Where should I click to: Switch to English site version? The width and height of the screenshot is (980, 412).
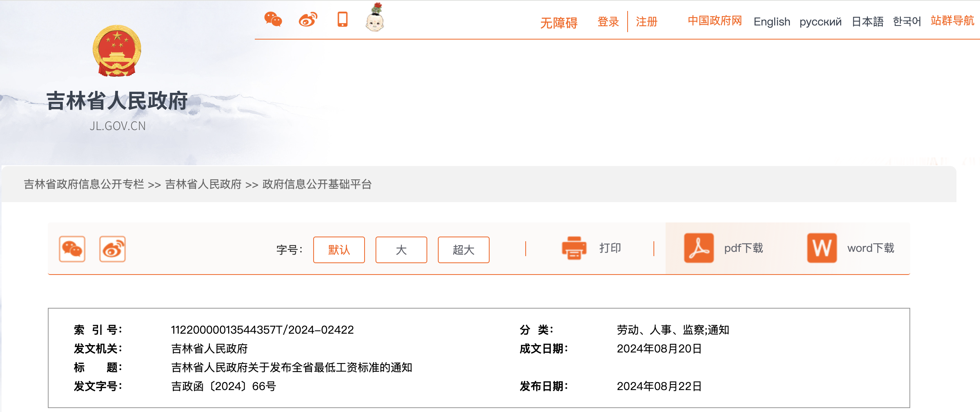point(772,22)
